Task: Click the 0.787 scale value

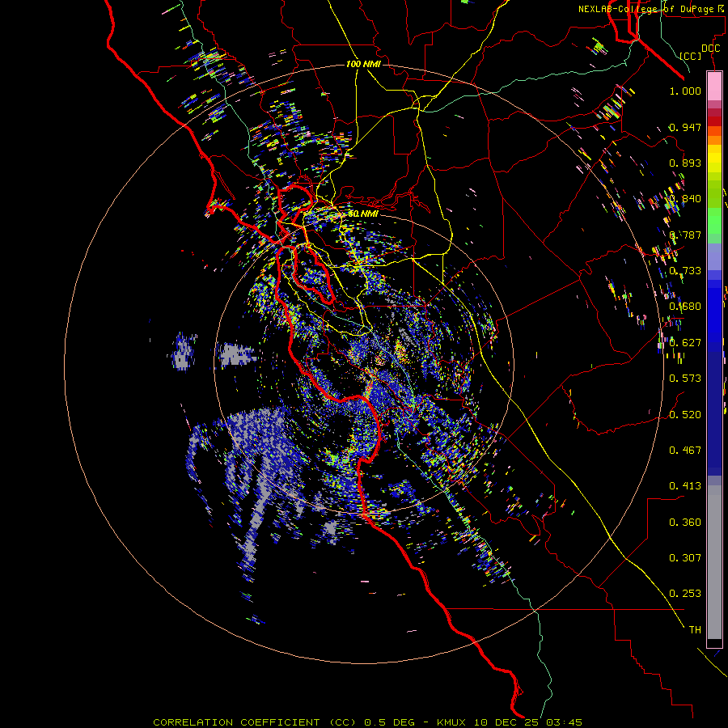Action: 685,235
